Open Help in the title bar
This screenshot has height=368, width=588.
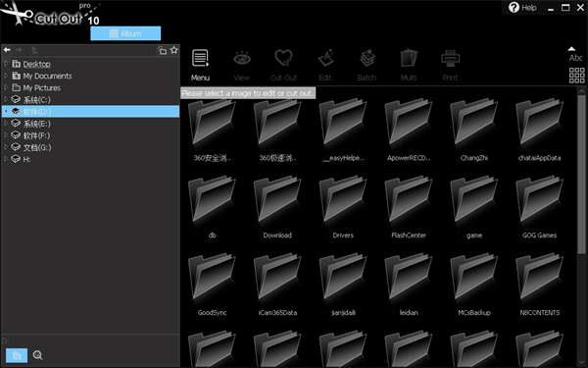(522, 8)
